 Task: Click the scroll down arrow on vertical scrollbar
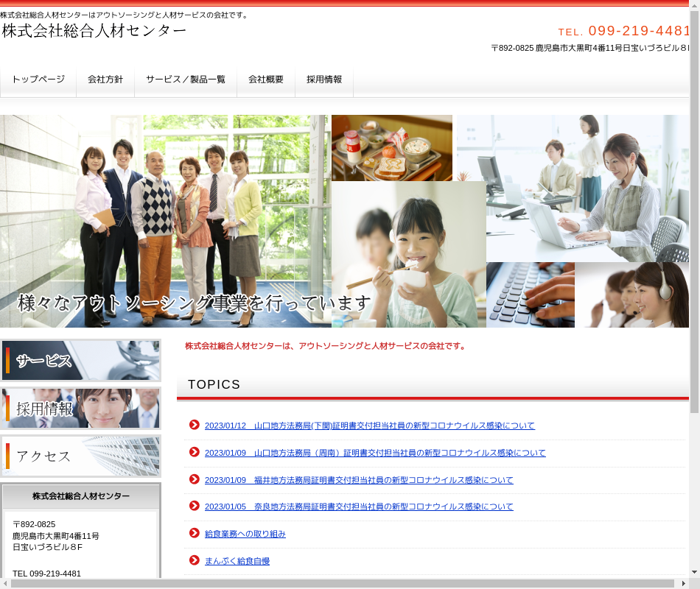coord(694,571)
